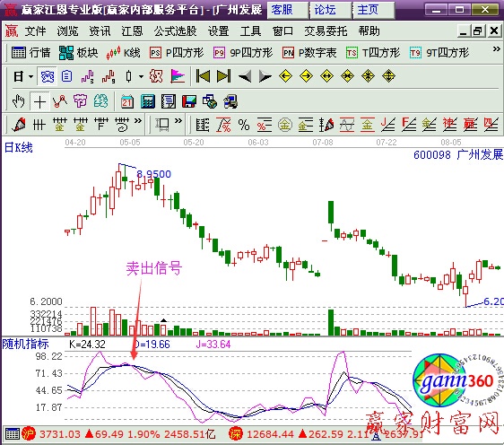Viewport: 504px width, 445px height.
Task: Jump to last bar navigation icon
Action: click(x=223, y=76)
